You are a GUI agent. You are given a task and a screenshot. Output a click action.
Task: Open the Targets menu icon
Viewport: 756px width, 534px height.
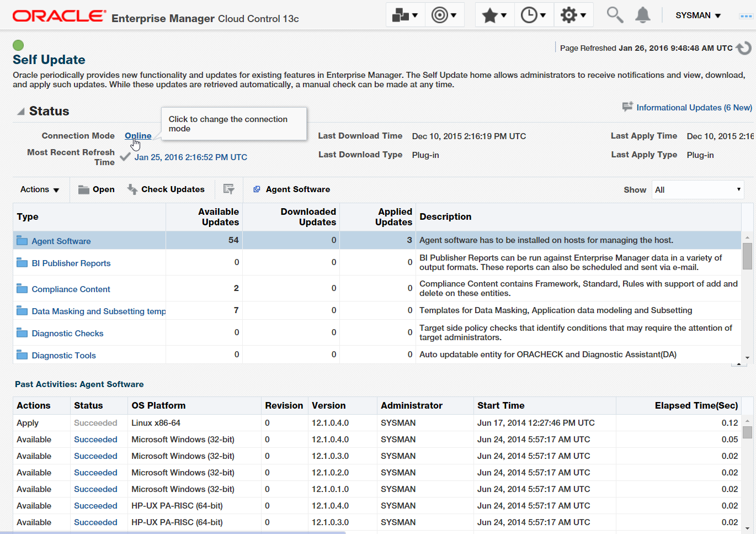pyautogui.click(x=444, y=15)
